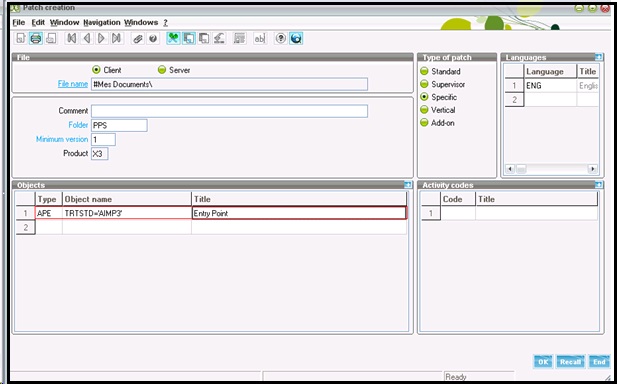Open the Windows menu
This screenshot has width=618, height=386.
(x=141, y=22)
